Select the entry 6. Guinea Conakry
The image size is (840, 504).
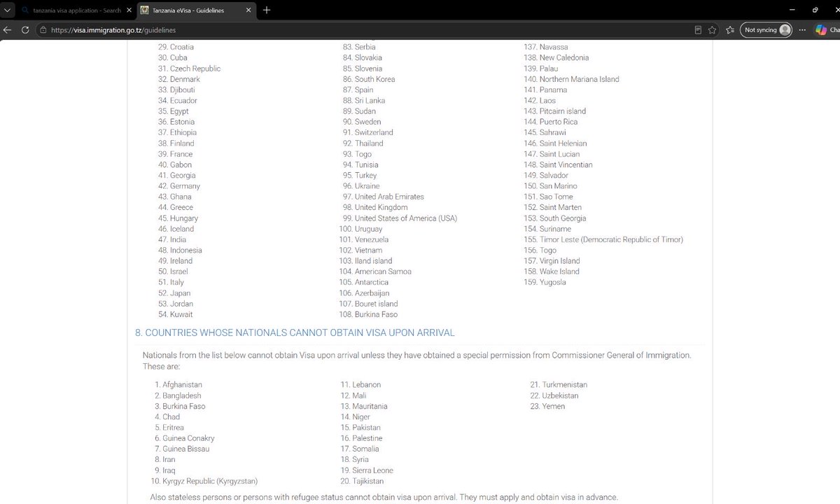coord(185,438)
